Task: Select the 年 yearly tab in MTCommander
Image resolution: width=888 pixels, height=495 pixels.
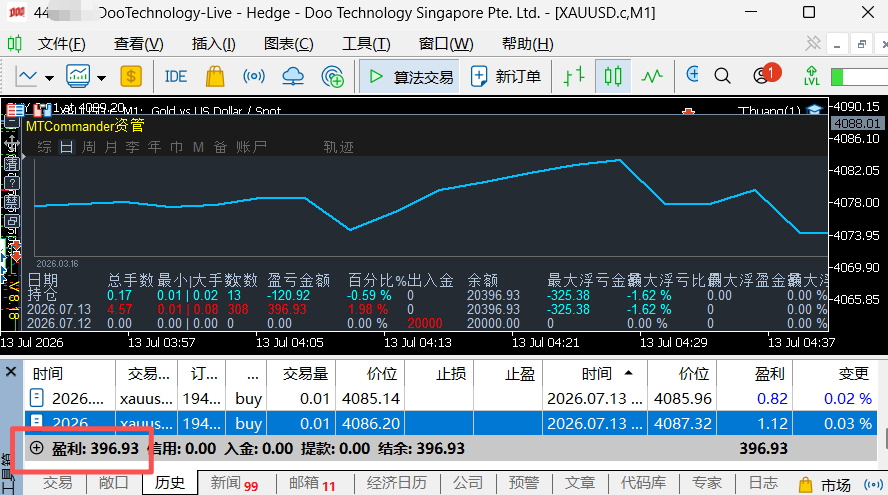Action: coord(154,147)
